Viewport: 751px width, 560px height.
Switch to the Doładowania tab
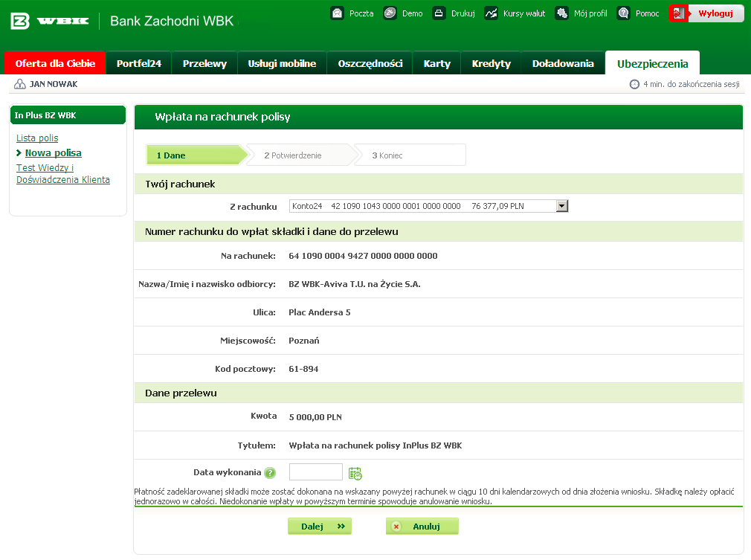coord(563,63)
